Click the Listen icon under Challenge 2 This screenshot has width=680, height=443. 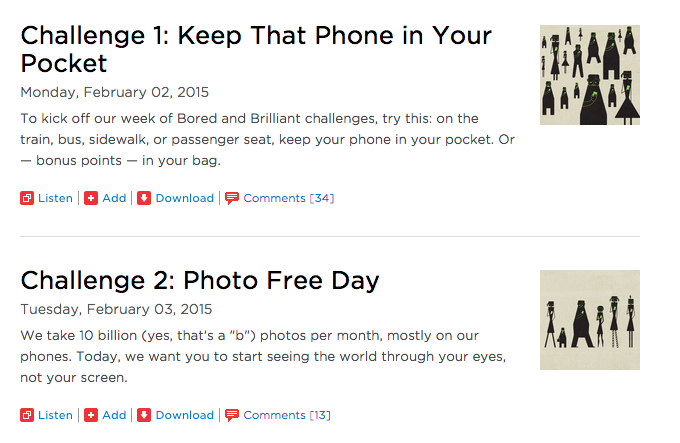(x=27, y=415)
